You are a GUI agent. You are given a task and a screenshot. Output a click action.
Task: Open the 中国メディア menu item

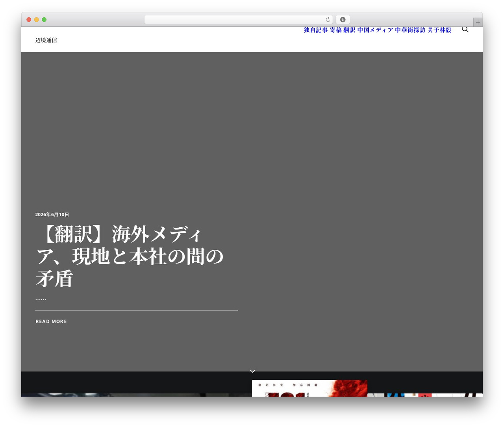coord(375,30)
